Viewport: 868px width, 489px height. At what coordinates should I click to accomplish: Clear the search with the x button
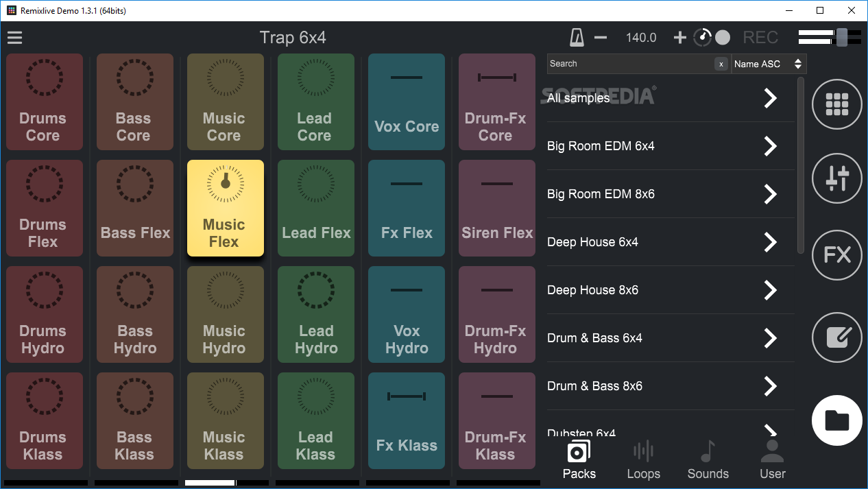pos(721,64)
